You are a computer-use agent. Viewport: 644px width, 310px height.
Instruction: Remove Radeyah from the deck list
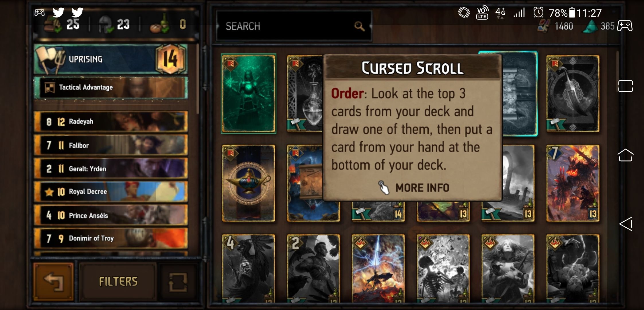(111, 122)
